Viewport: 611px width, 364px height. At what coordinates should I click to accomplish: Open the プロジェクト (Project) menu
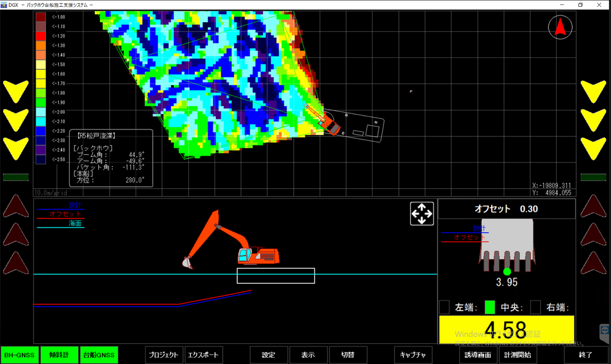(x=163, y=355)
